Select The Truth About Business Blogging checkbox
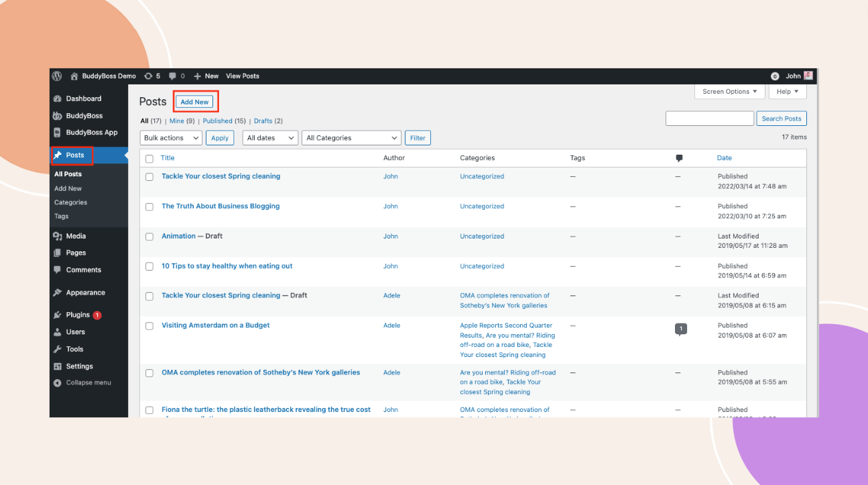 [x=149, y=207]
